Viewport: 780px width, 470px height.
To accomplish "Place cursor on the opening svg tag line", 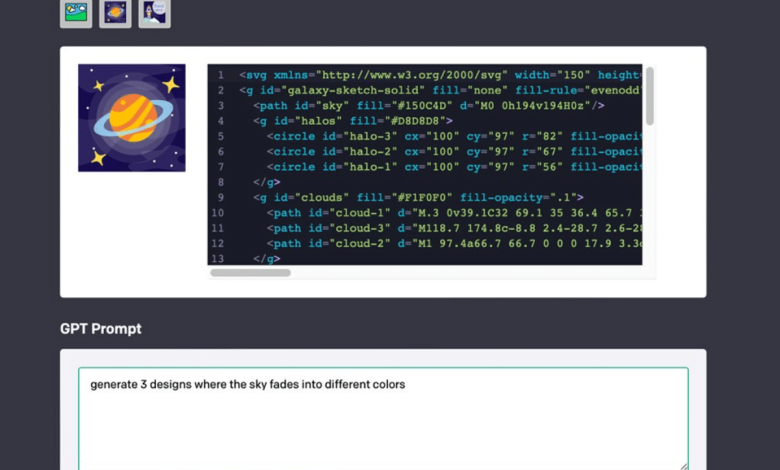I will click(430, 75).
